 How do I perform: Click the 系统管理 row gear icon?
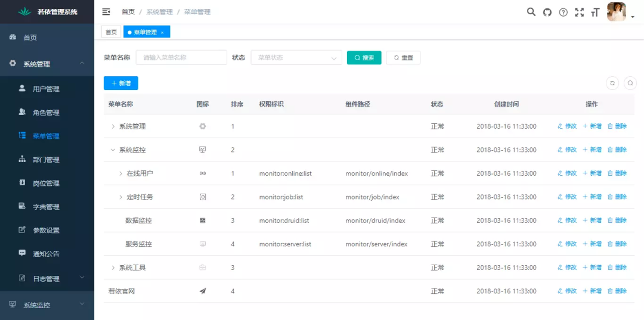coord(203,126)
